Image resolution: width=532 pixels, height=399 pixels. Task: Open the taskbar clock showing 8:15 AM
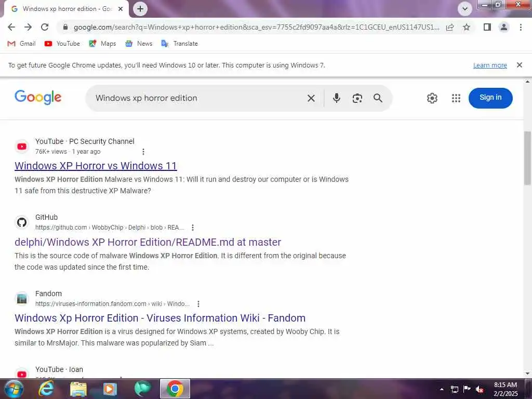coord(506,389)
